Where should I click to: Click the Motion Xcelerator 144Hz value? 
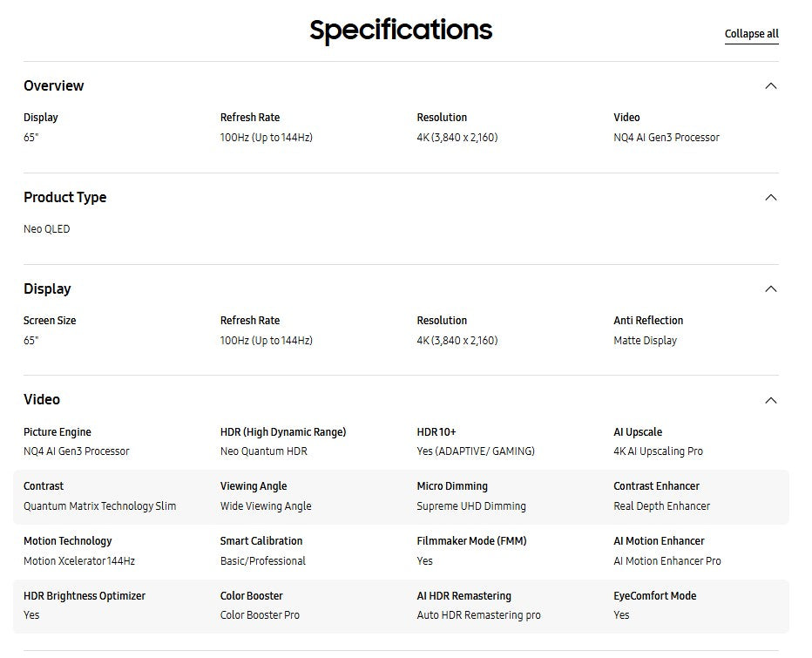pos(79,561)
